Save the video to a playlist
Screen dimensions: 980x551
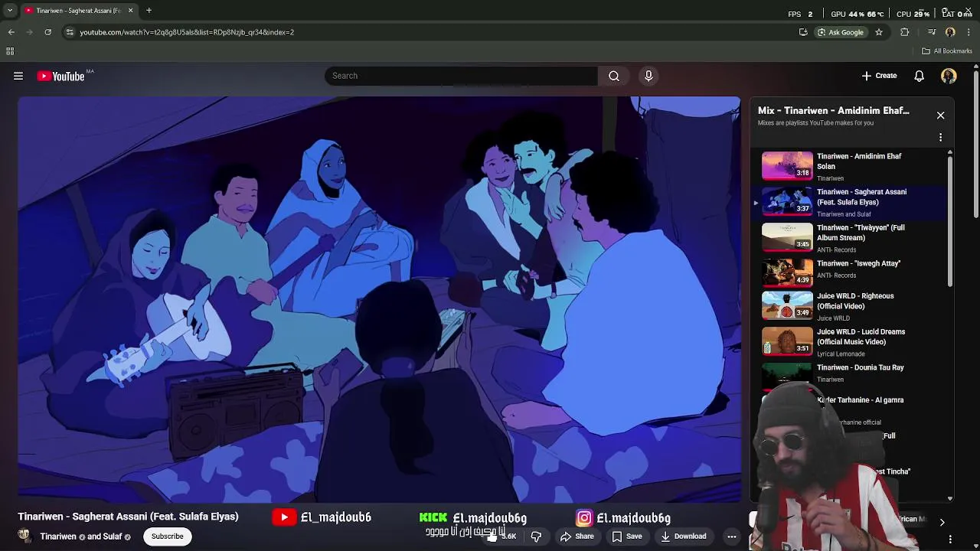point(627,536)
